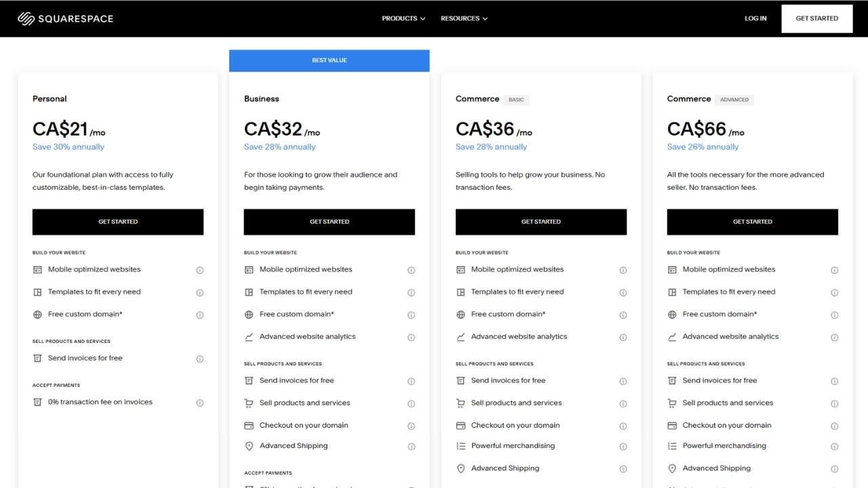Click info icon for Commerce Basic Advanced Shipping
Screen dimensions: 868x488
(623, 469)
